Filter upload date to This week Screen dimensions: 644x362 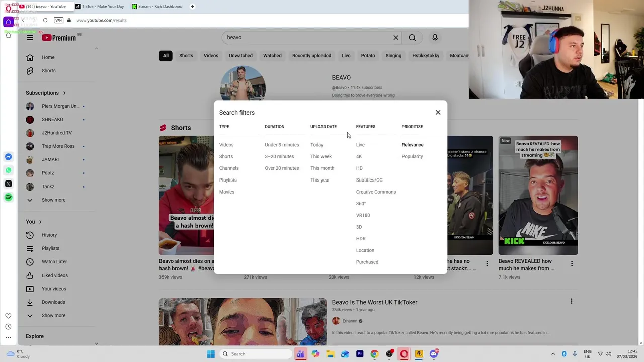321,156
